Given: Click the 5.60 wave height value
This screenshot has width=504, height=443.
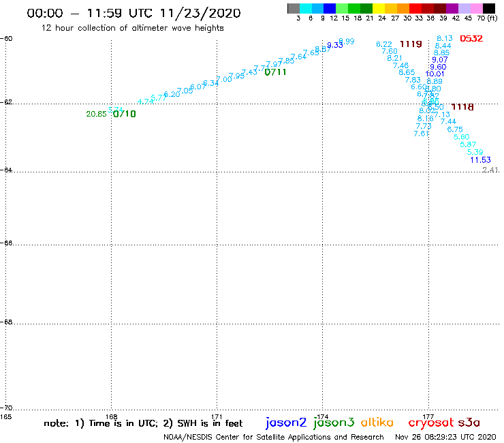Looking at the screenshot, I should tap(462, 137).
